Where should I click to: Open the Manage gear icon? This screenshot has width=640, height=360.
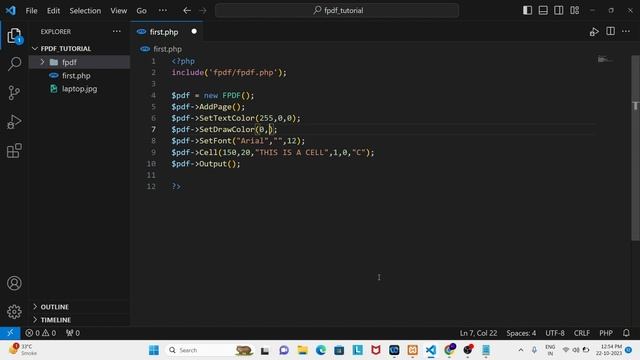(x=14, y=312)
